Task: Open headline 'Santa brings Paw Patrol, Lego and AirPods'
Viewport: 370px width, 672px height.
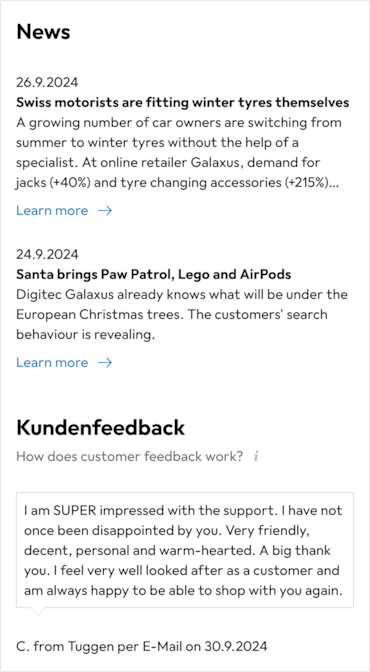Action: tap(153, 274)
